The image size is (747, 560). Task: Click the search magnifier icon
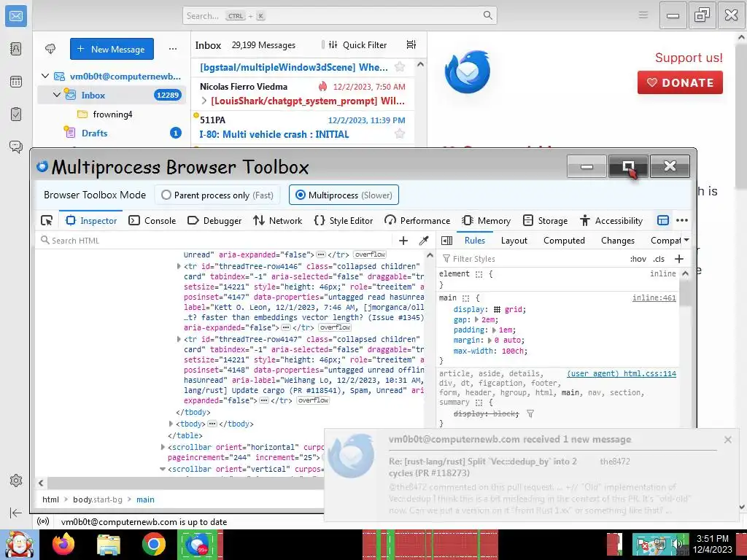point(488,15)
